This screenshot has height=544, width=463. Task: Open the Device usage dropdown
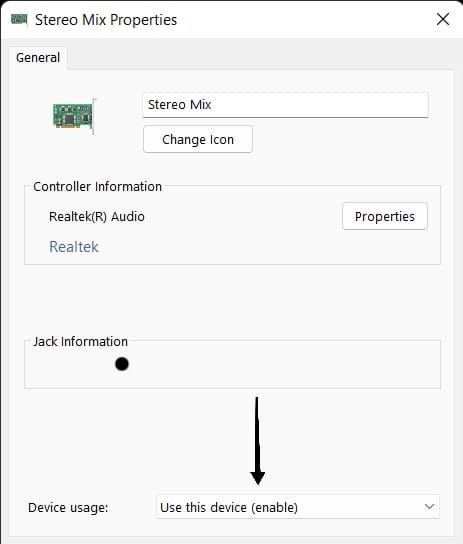click(298, 507)
